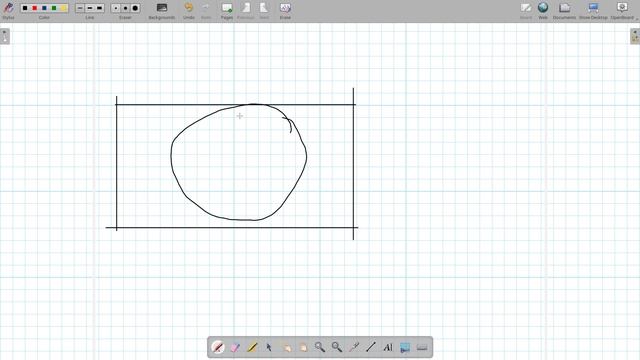640x360 pixels.
Task: Click Show Desktop
Action: pos(593,11)
